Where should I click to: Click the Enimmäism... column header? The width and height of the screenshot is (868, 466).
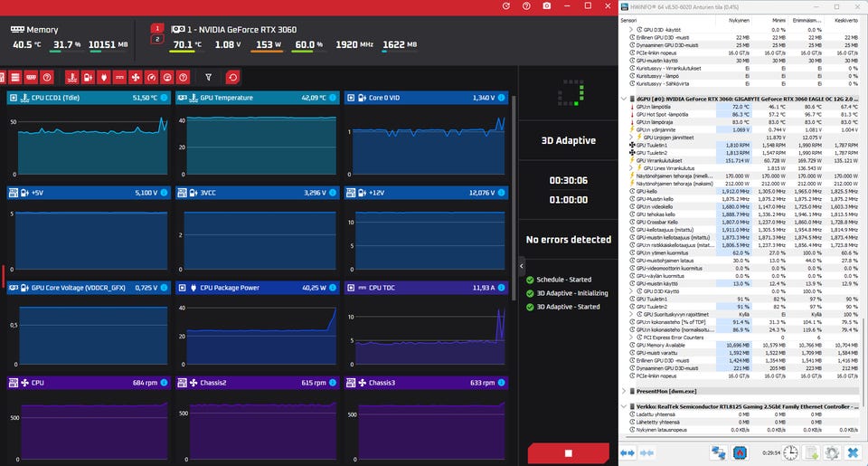tap(806, 21)
